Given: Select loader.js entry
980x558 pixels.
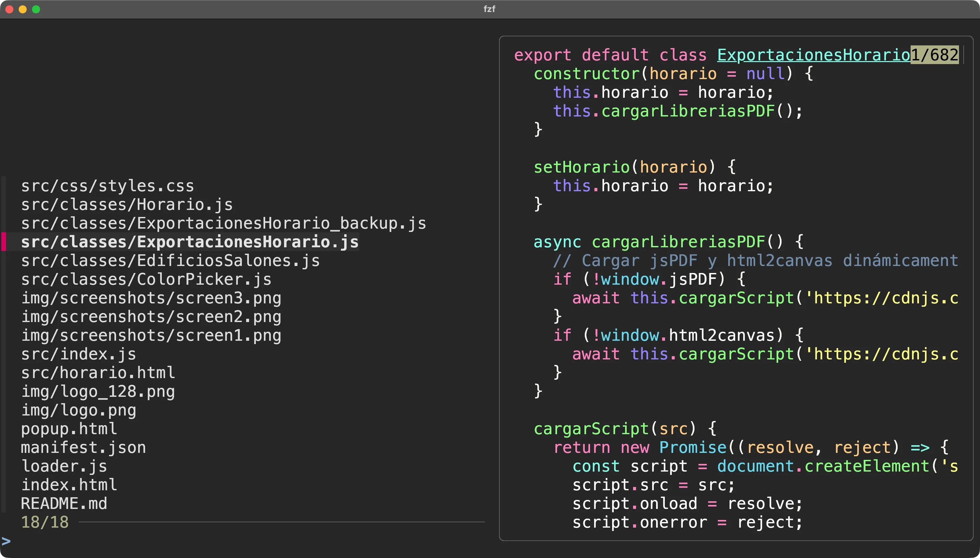Looking at the screenshot, I should click(x=64, y=467).
